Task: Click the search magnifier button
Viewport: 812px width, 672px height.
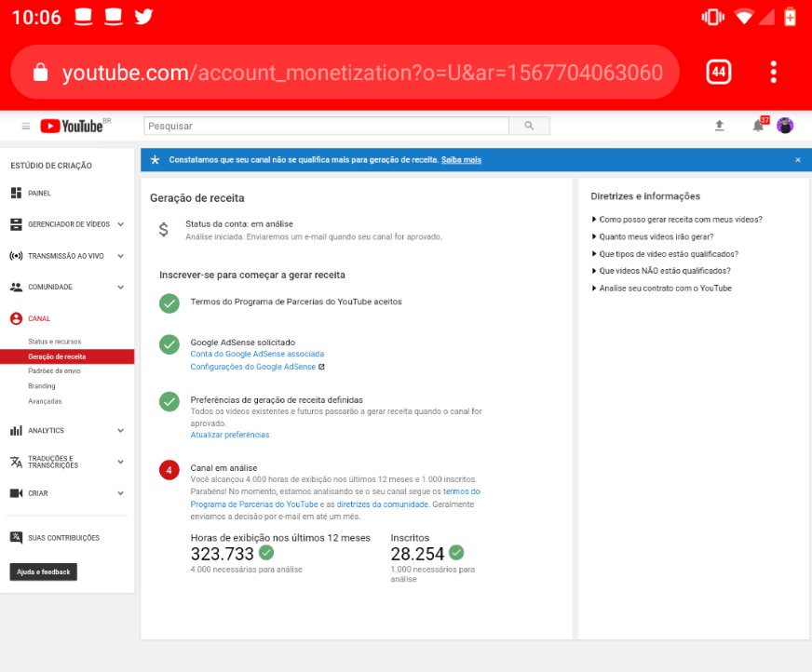Action: [529, 126]
